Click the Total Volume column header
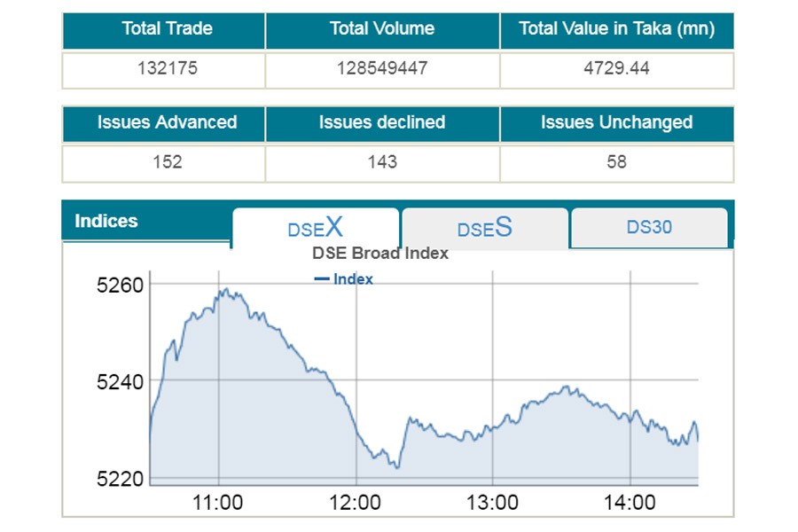798x532 pixels. click(382, 28)
